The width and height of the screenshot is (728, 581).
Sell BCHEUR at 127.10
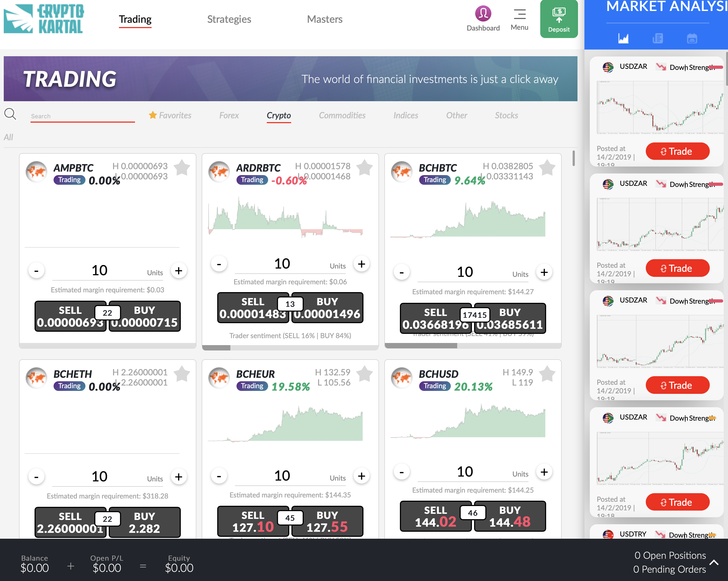pos(253,521)
